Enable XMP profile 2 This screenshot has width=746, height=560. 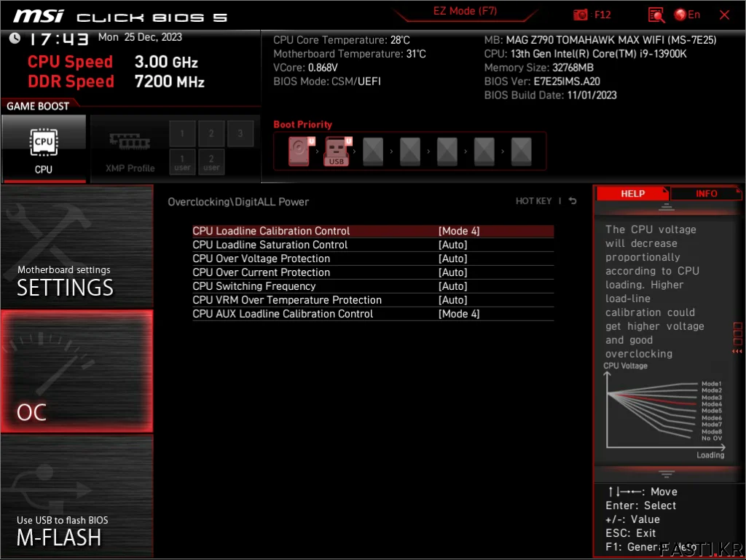tap(211, 133)
